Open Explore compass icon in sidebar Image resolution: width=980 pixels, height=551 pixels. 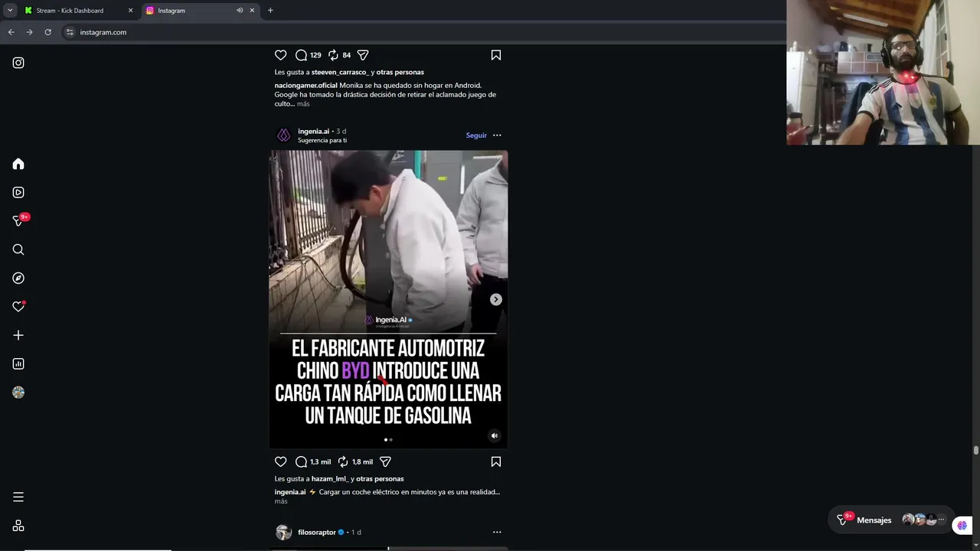pos(18,279)
